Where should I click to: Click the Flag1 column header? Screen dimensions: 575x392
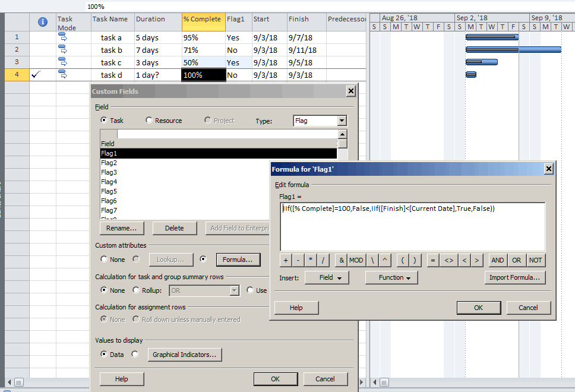click(x=238, y=23)
